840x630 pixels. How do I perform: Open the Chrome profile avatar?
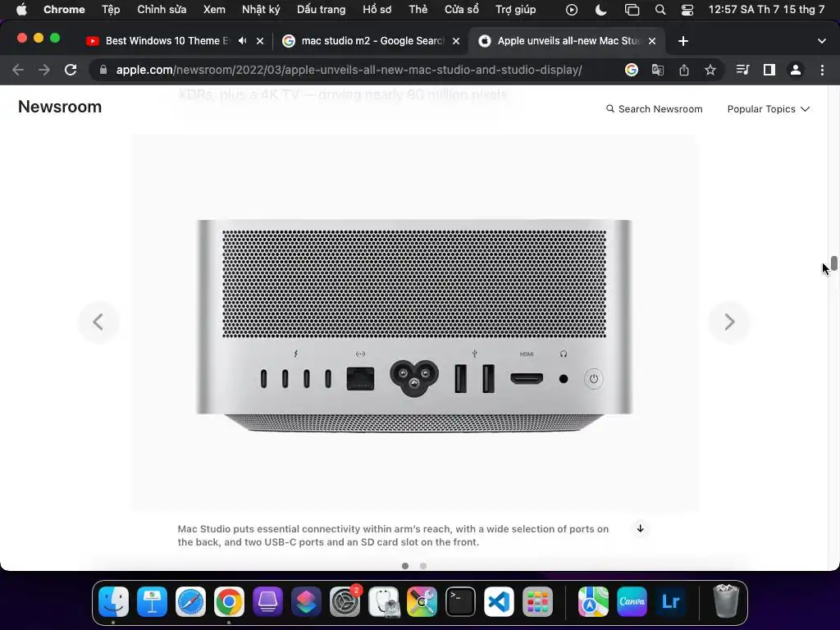(796, 70)
